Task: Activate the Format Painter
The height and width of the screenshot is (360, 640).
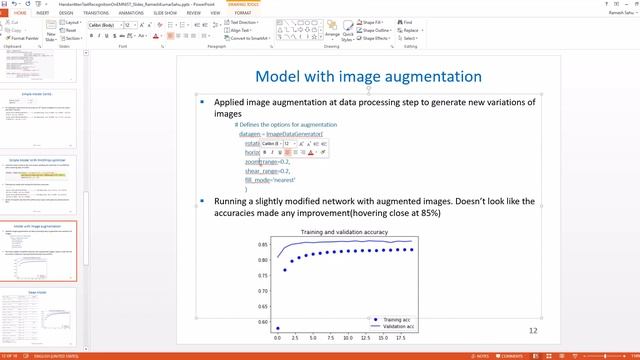Action: pyautogui.click(x=22, y=38)
